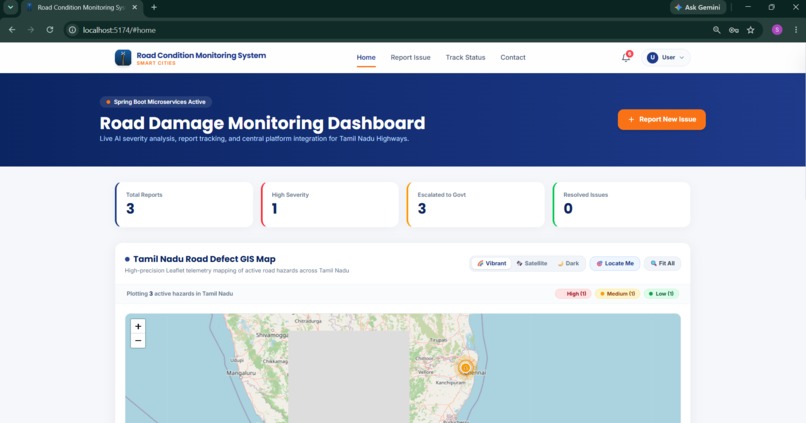Open the Report Issue nav item

pos(410,58)
